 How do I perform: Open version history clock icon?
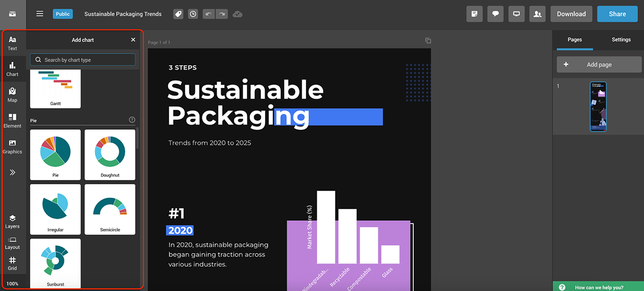coord(193,14)
